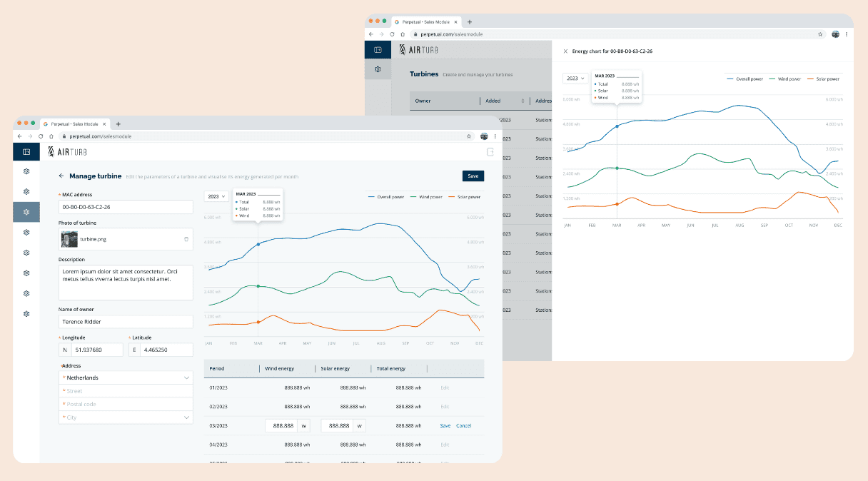The width and height of the screenshot is (868, 481).
Task: Switch to Perpetual - Sales Module tab in front browser
Action: tap(75, 123)
